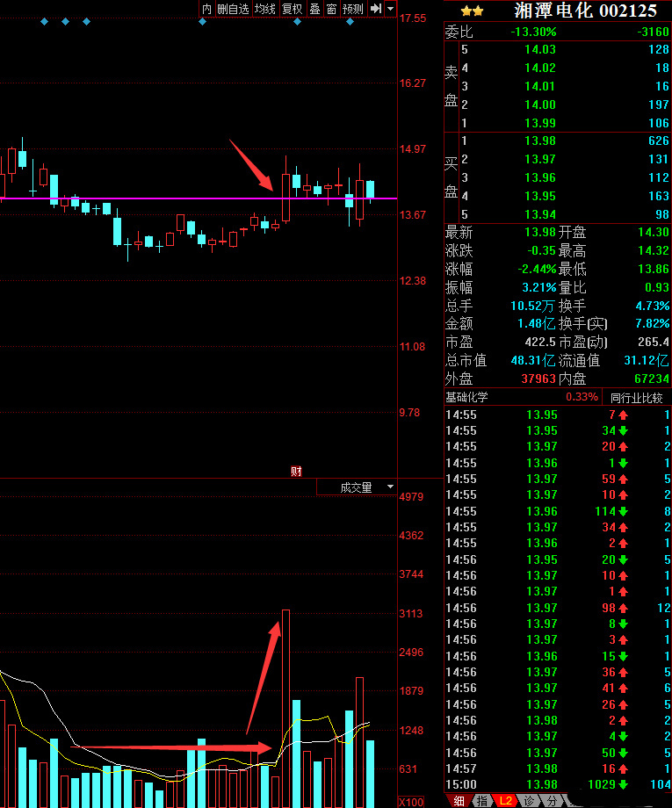Toggle the 叠 overlay option
Screen dimensions: 672x808
coord(314,9)
